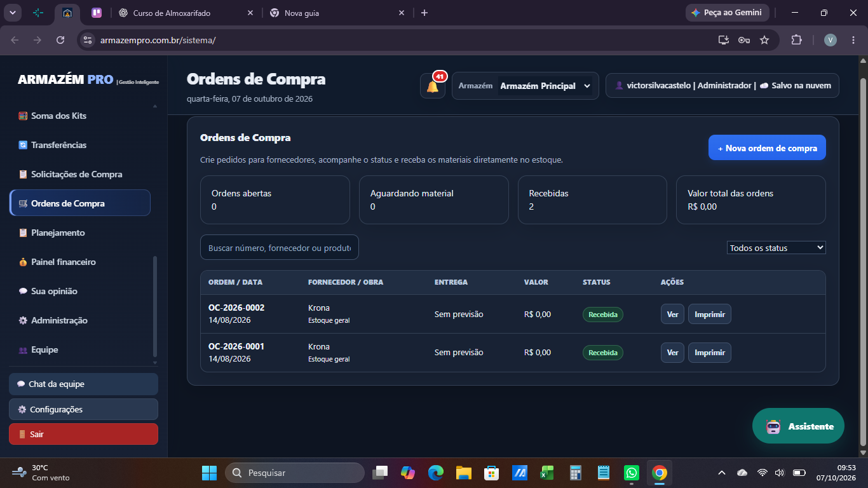868x488 pixels.
Task: Open Chrome's tab search arrow
Action: [12, 13]
